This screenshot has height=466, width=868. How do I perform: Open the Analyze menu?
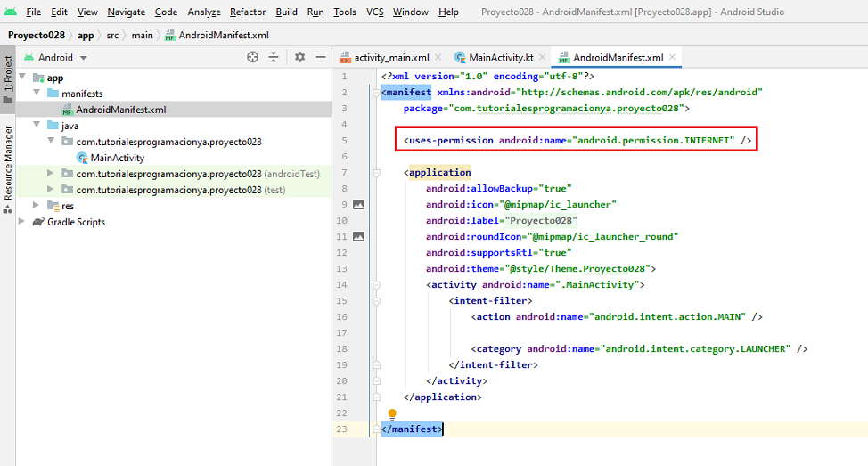point(204,12)
